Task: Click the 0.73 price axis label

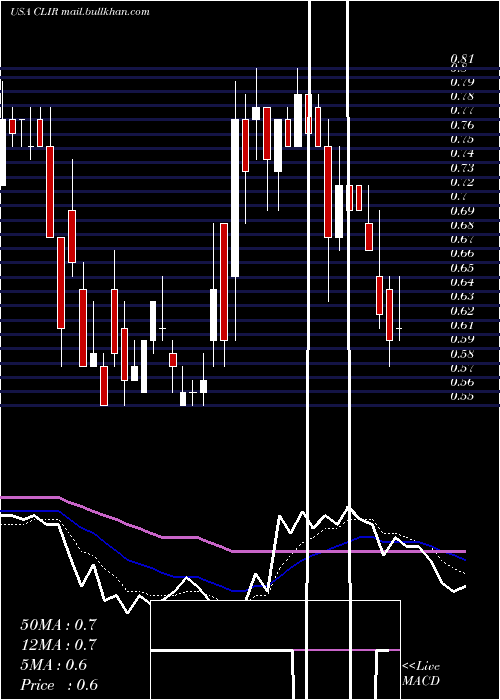Action: click(x=462, y=168)
